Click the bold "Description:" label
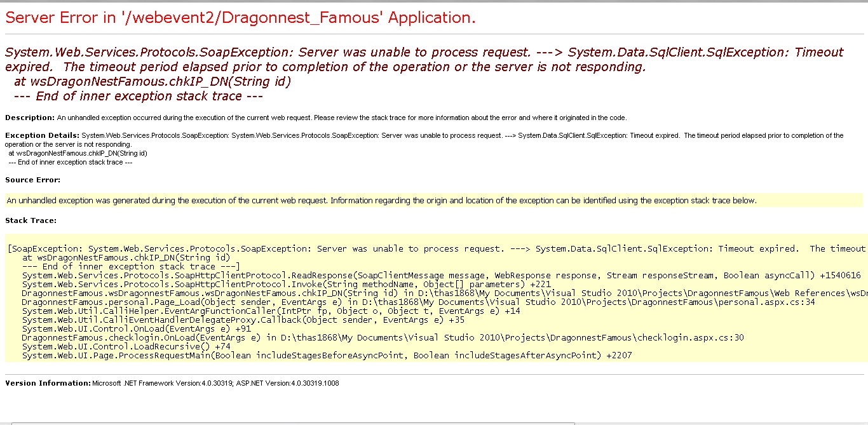The width and height of the screenshot is (868, 425). (30, 118)
